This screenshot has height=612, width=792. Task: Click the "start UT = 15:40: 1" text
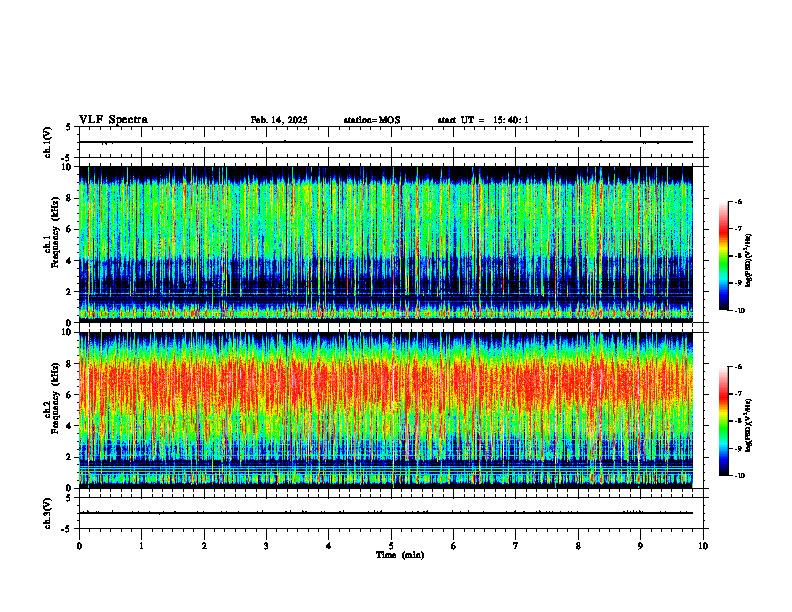[483, 120]
